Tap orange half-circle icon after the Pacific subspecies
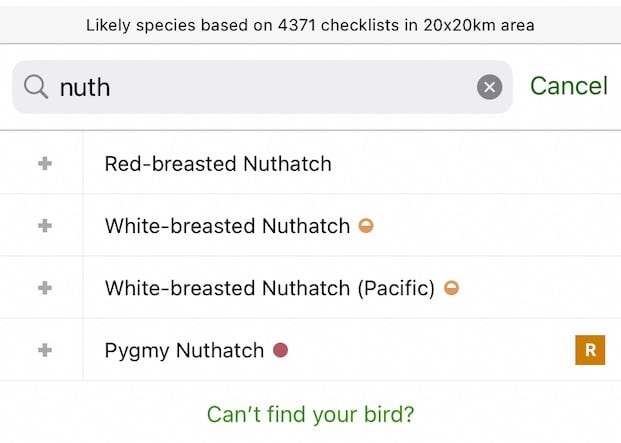The height and width of the screenshot is (443, 621). tap(451, 288)
